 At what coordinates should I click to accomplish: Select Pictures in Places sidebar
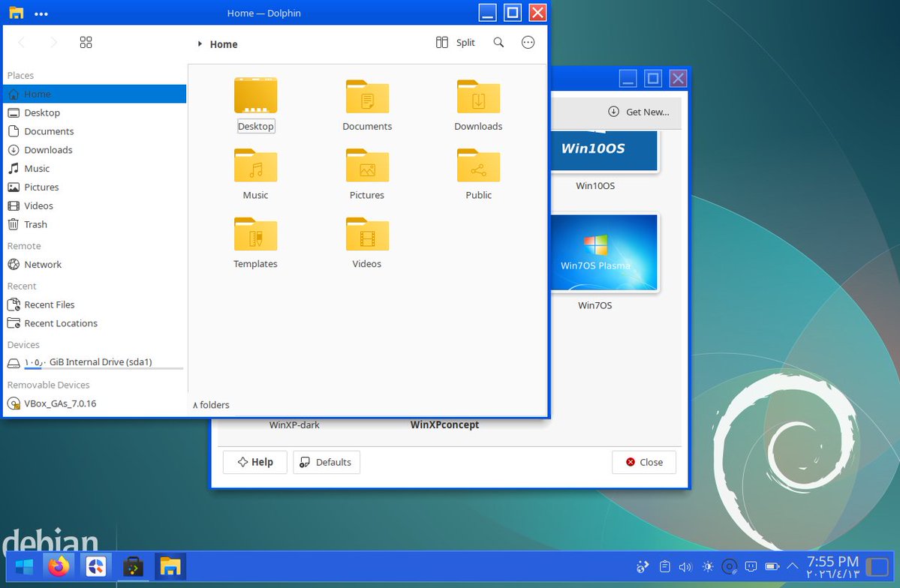point(95,187)
